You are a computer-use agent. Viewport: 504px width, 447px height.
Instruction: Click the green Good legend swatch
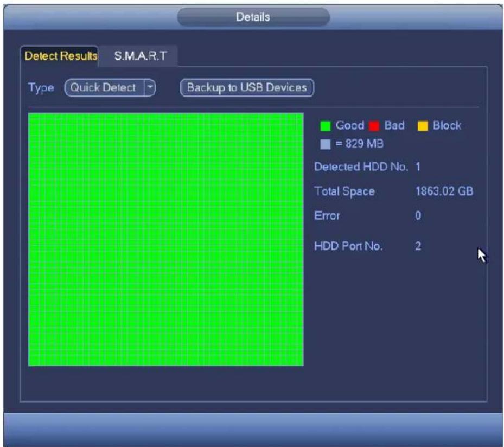(326, 126)
